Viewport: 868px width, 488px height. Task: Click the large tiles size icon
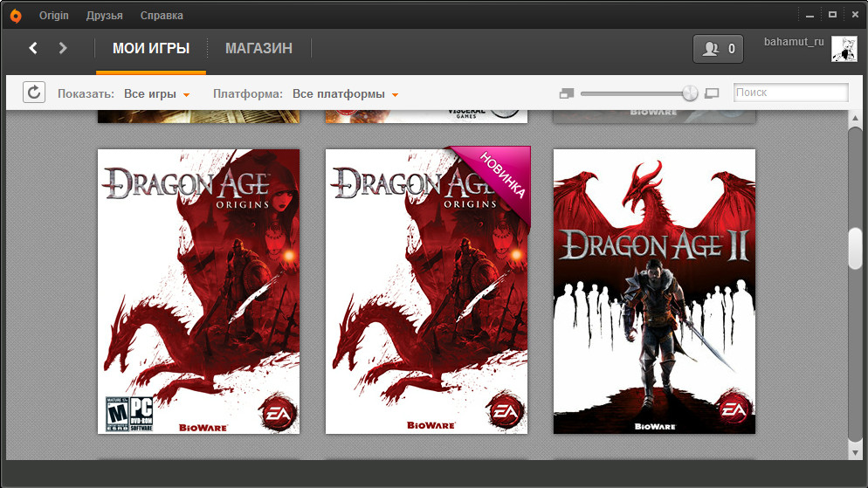[712, 93]
